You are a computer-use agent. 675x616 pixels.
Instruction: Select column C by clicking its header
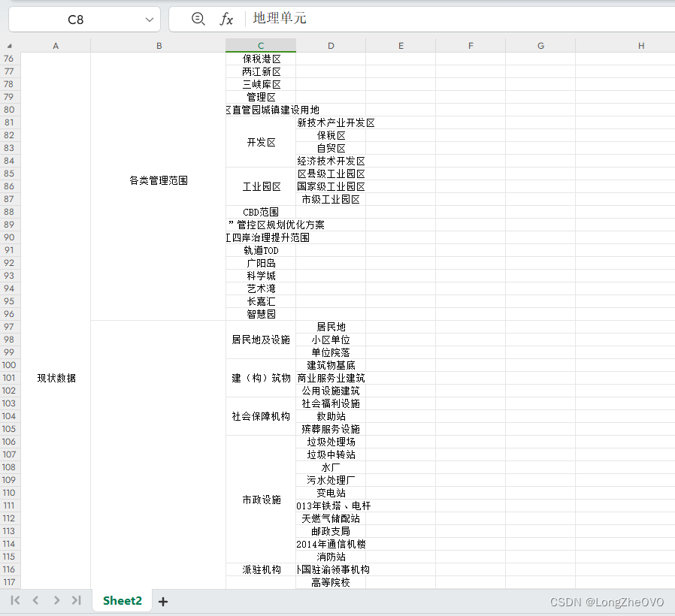point(261,44)
